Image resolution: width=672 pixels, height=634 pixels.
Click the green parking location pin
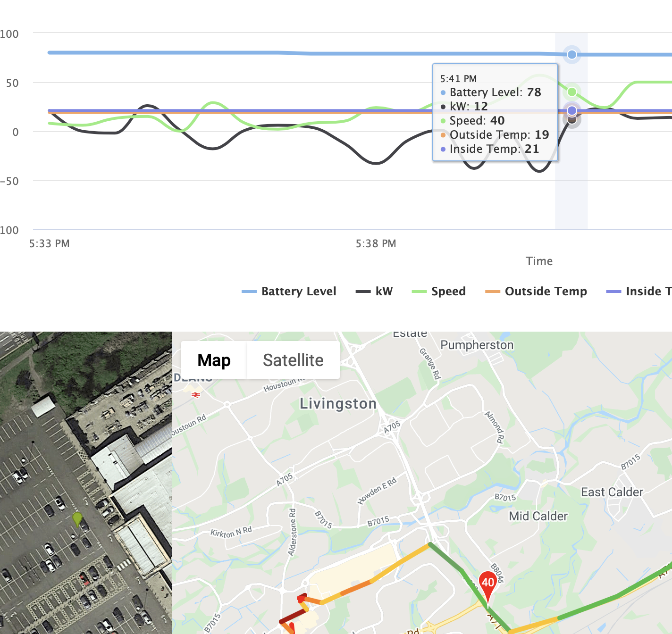(77, 519)
